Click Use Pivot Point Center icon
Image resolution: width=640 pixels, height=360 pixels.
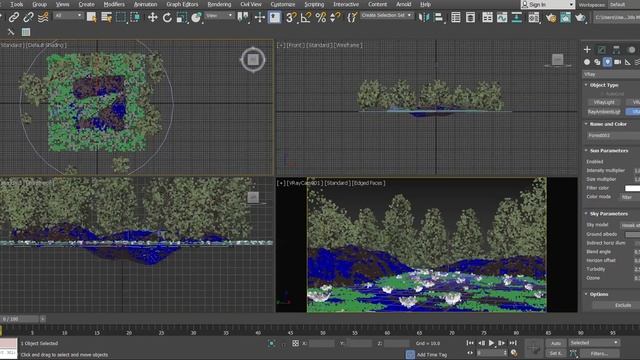point(243,18)
